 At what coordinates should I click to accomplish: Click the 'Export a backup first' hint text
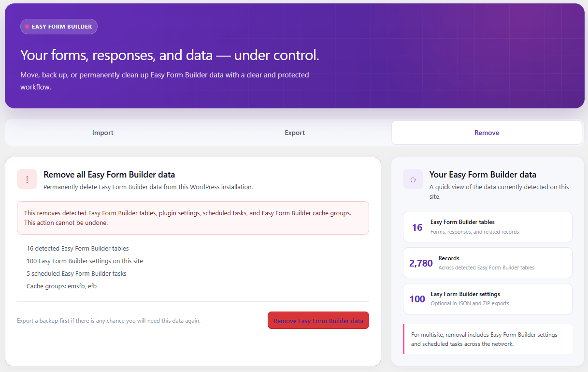tap(109, 321)
